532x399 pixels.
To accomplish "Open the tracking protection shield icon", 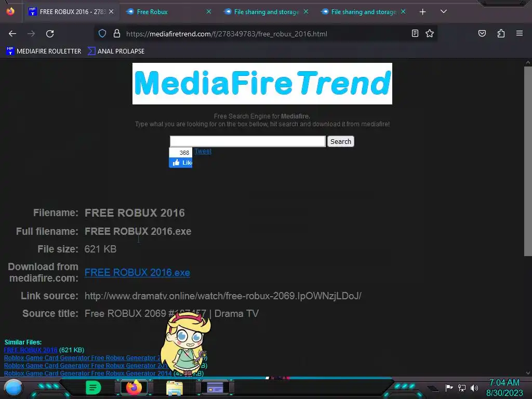I will click(102, 34).
